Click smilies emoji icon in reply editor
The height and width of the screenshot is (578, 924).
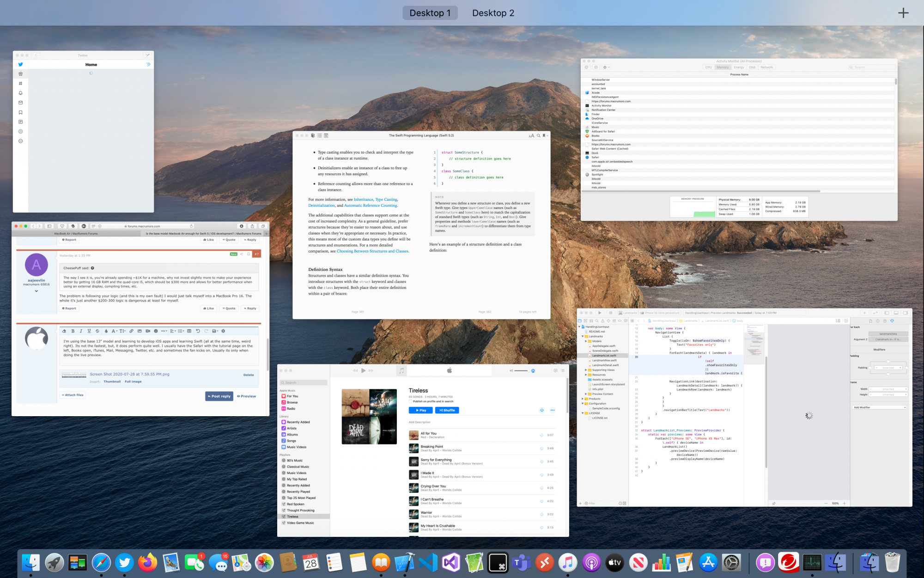(156, 331)
